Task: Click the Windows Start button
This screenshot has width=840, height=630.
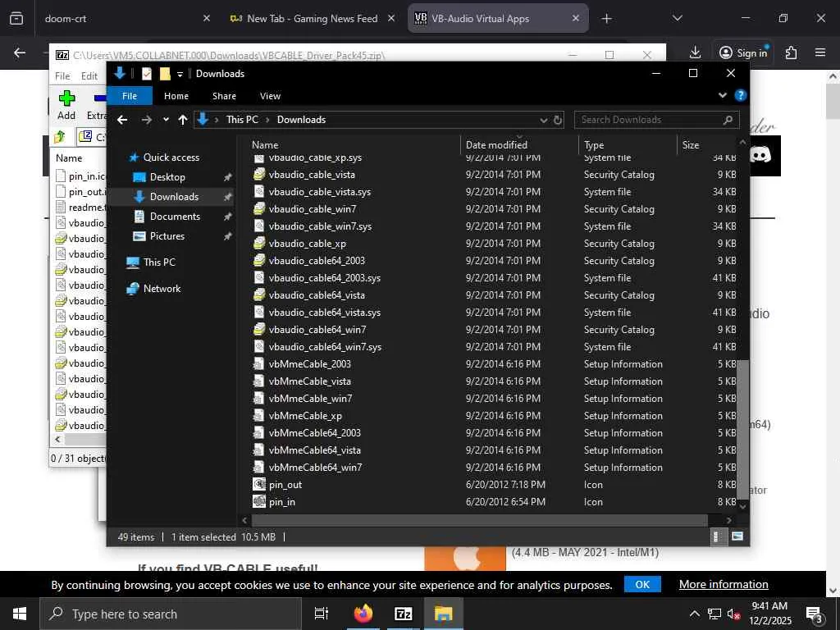Action: point(20,614)
